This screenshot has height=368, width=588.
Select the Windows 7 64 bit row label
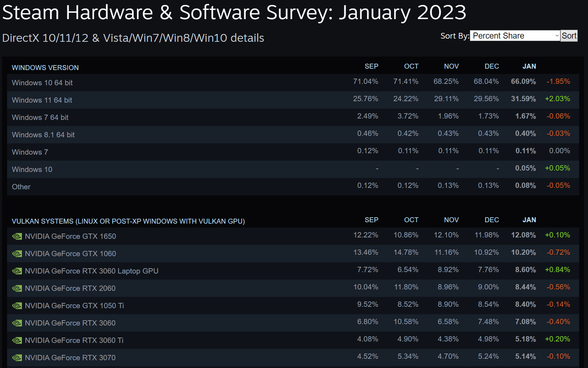point(40,117)
